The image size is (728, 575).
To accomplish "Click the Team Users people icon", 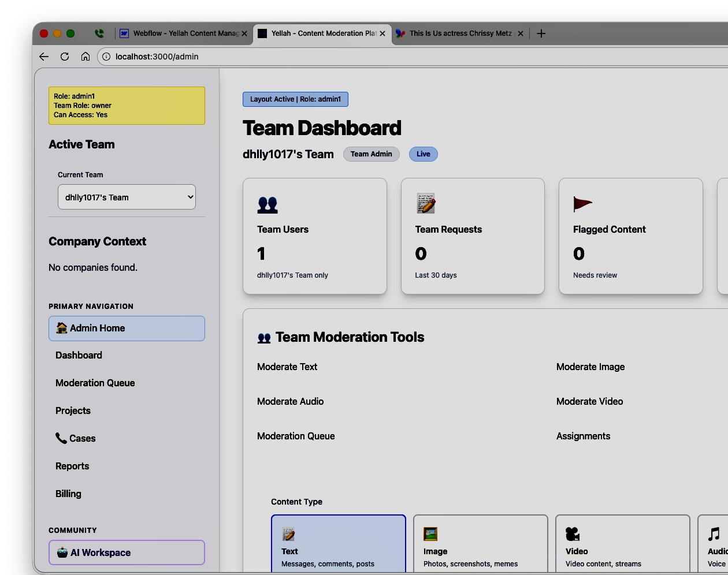I will point(266,203).
